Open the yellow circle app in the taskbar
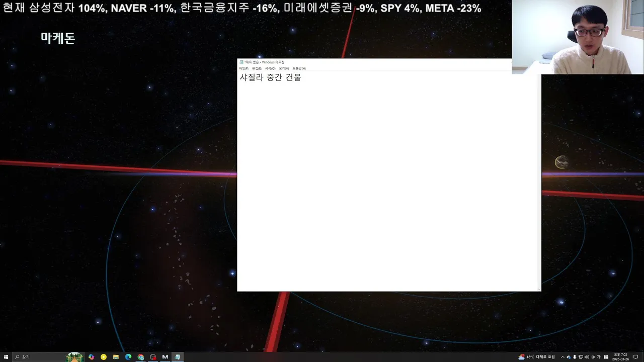The width and height of the screenshot is (644, 362). 104,357
